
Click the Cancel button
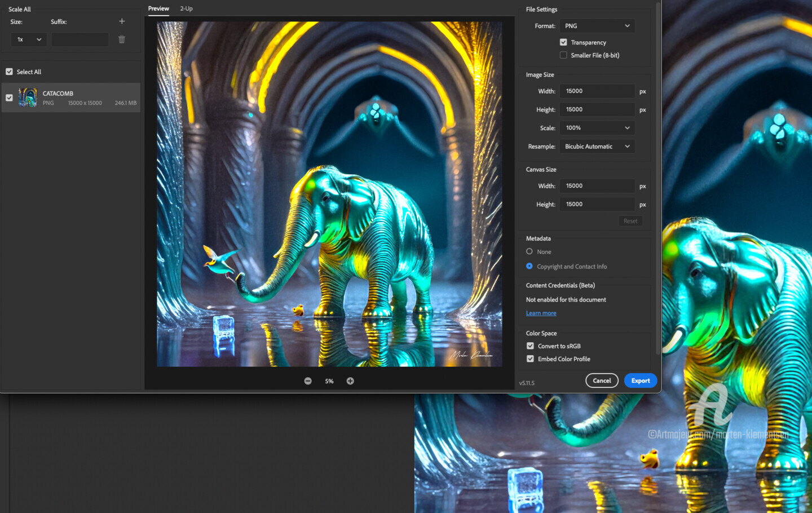(602, 381)
